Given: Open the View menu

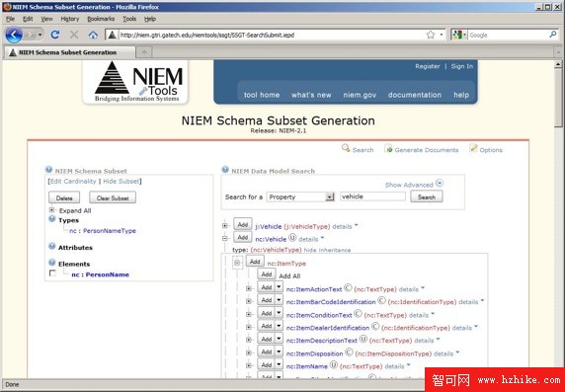Looking at the screenshot, I should point(46,19).
